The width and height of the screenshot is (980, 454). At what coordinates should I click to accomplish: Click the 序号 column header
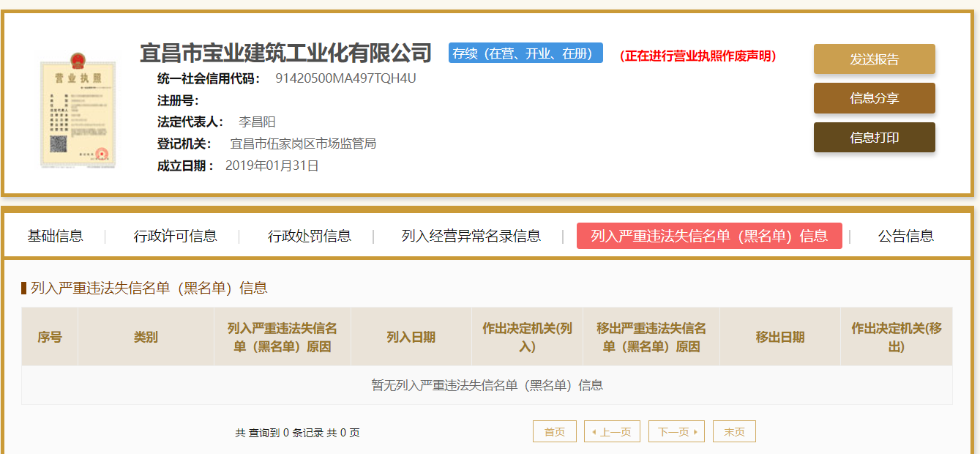[x=50, y=337]
